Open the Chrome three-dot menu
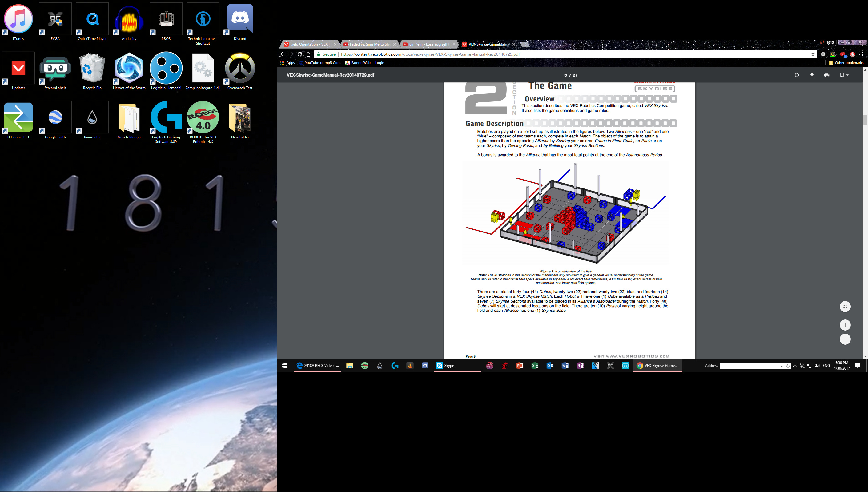Image resolution: width=868 pixels, height=492 pixels. click(862, 54)
